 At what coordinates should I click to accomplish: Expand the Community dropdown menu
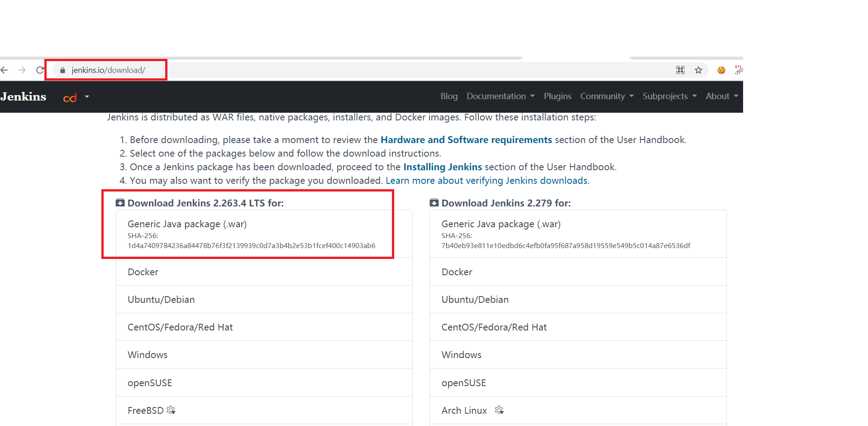pos(607,96)
